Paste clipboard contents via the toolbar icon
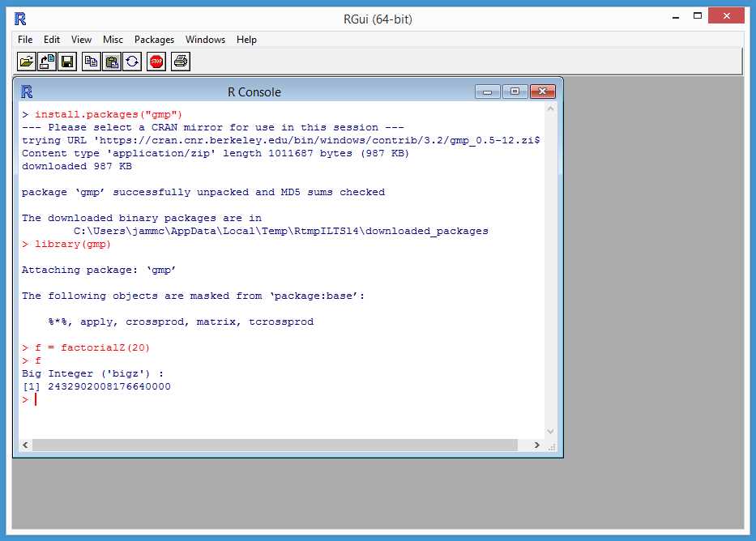The height and width of the screenshot is (541, 756). 111,61
